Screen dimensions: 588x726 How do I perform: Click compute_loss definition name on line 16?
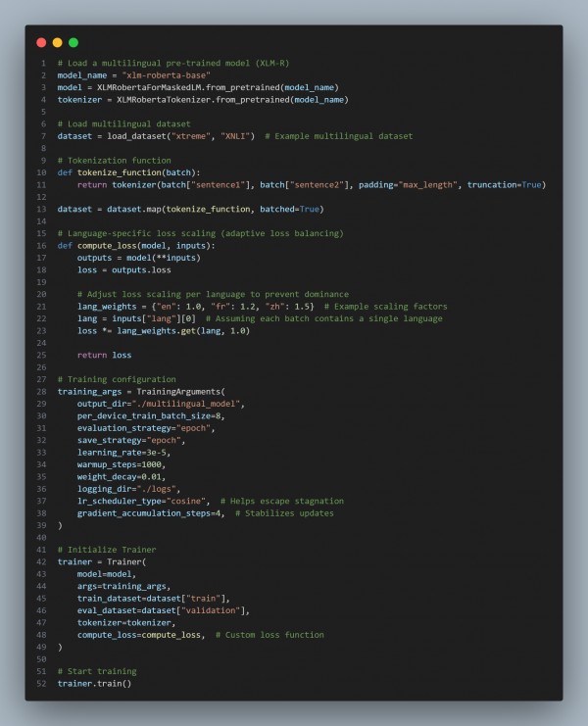click(x=107, y=245)
